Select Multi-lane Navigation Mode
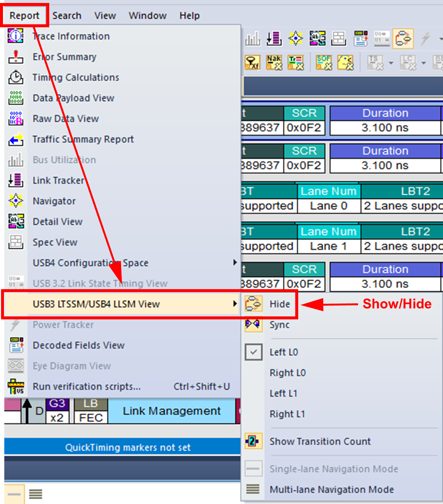Viewport: 443px width, 504px height. pyautogui.click(x=341, y=489)
